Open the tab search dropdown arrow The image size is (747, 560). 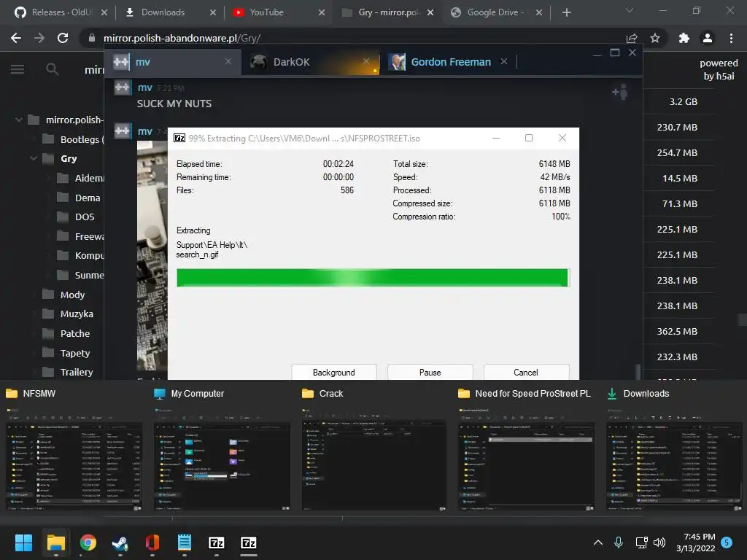[x=630, y=10]
